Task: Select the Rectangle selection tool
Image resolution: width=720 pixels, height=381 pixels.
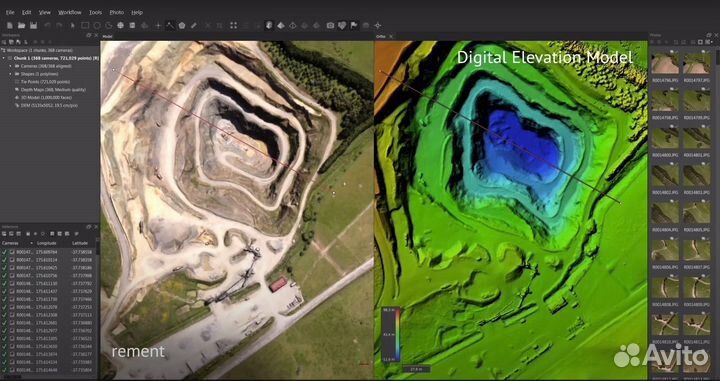Action: [x=85, y=26]
